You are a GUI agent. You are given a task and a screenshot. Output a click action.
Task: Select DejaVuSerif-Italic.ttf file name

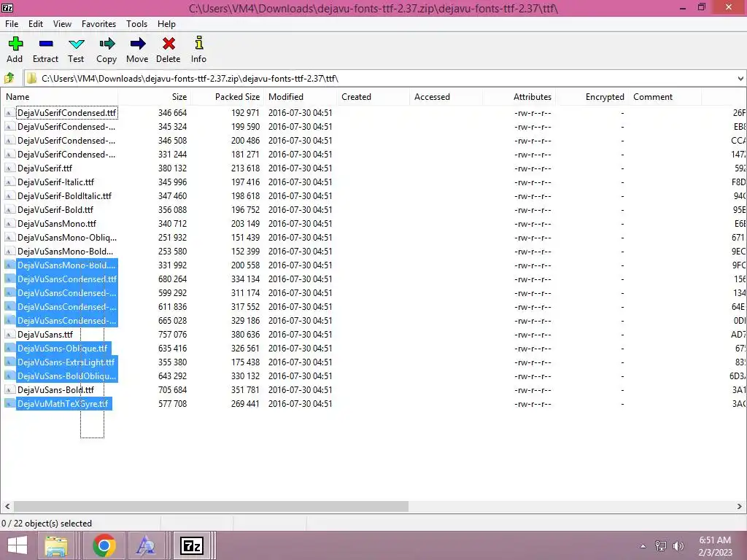[55, 182]
